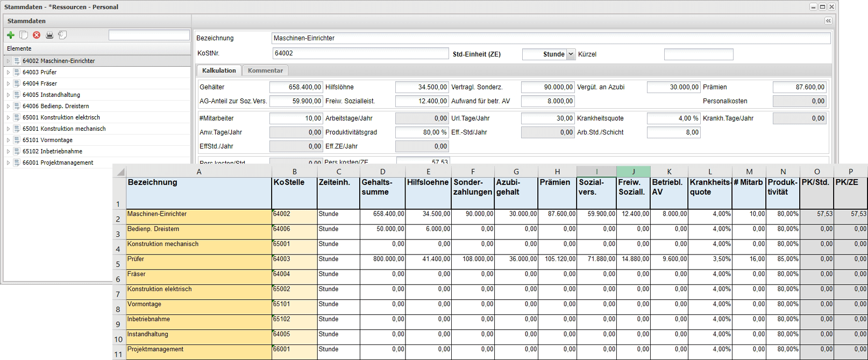Expand the 66001 Projektmanagement tree node

coord(8,163)
